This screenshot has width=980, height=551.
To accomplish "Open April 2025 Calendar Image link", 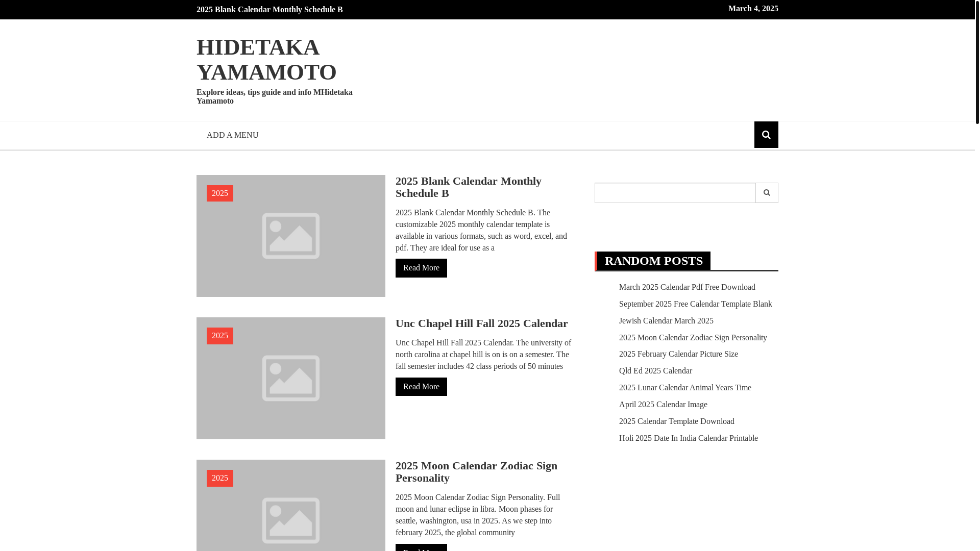I will point(663,405).
